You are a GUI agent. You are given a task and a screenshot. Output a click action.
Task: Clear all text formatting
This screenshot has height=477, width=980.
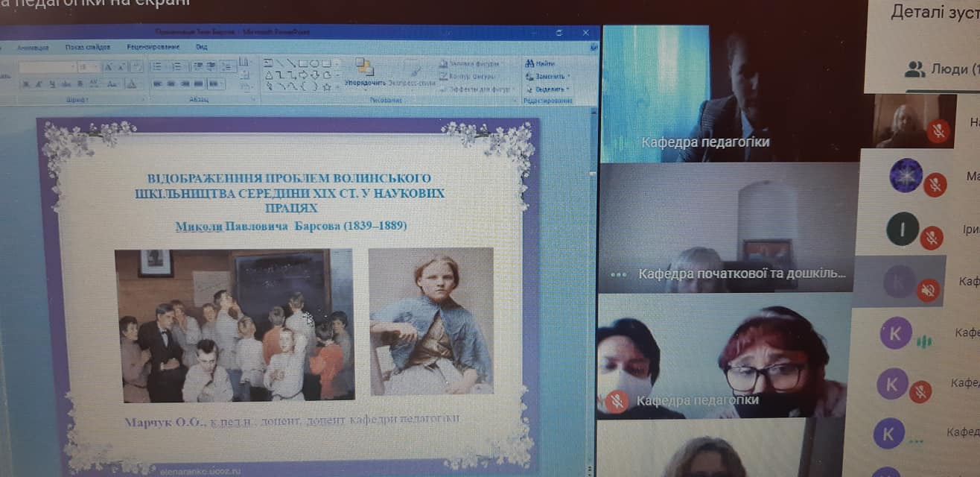(x=136, y=67)
